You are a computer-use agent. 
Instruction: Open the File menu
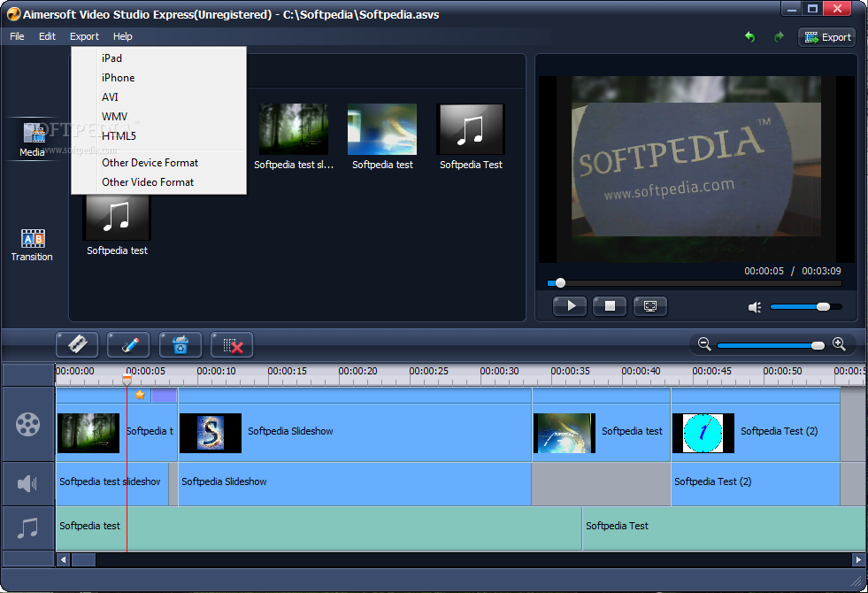click(x=17, y=36)
